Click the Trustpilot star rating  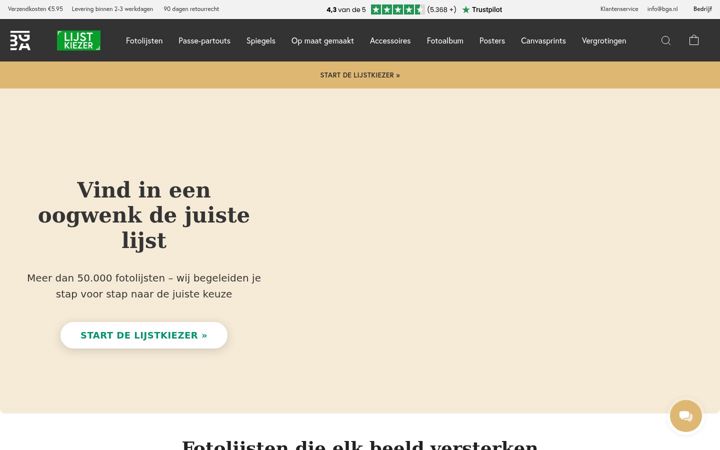coord(397,9)
